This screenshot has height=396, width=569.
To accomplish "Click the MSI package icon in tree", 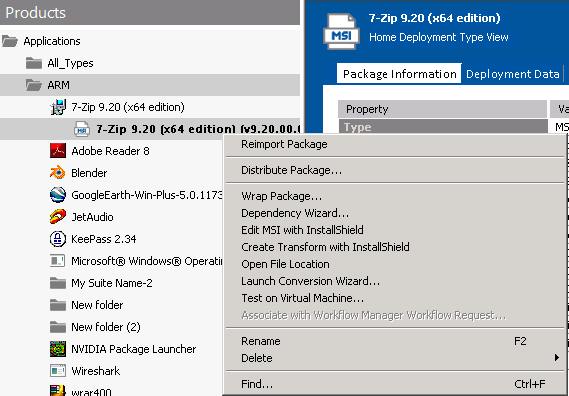I will point(82,129).
